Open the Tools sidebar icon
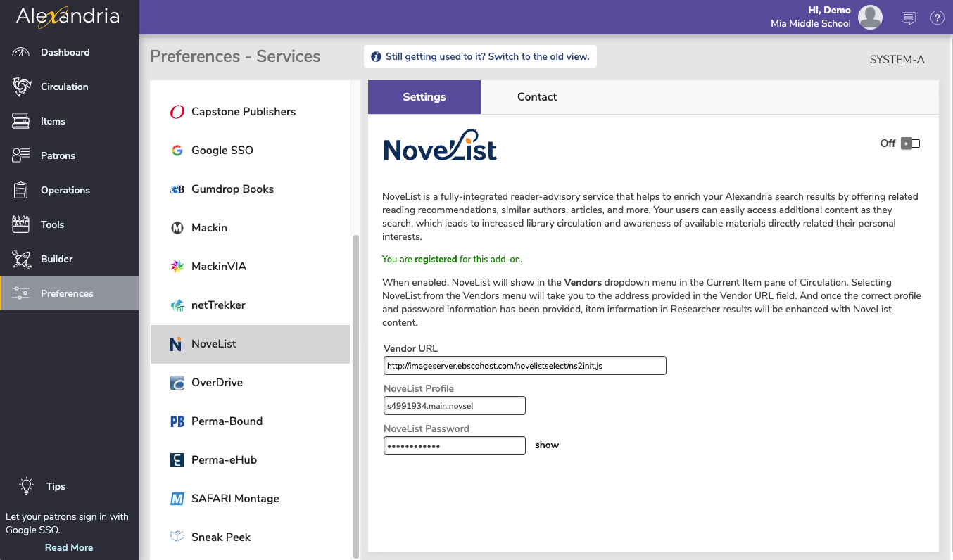The width and height of the screenshot is (953, 560). point(21,224)
